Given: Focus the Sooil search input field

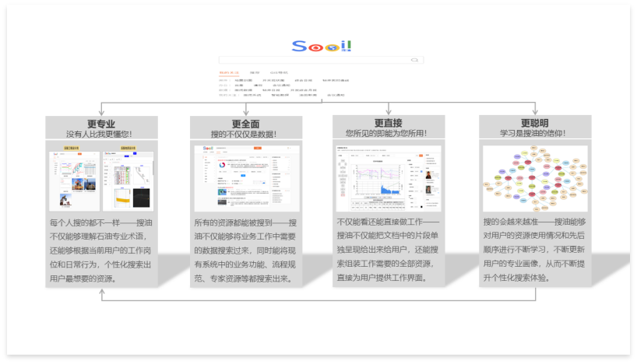Looking at the screenshot, I should coord(321,60).
